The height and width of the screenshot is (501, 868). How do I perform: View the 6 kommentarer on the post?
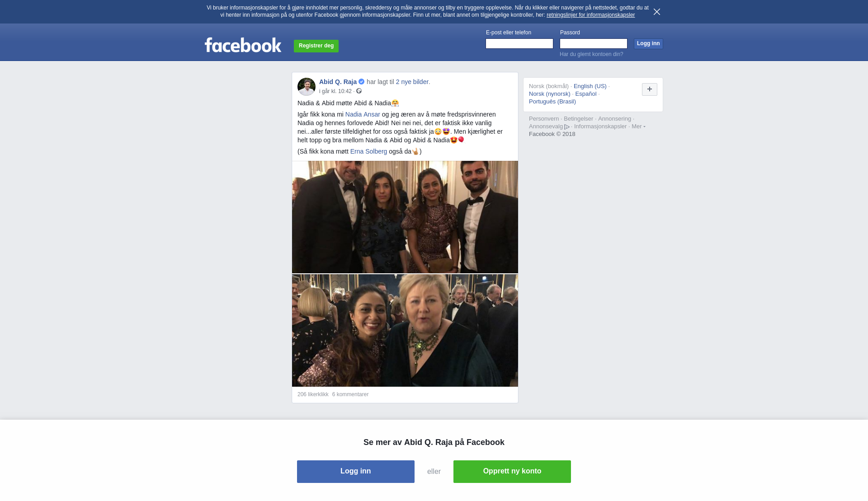[x=350, y=394]
